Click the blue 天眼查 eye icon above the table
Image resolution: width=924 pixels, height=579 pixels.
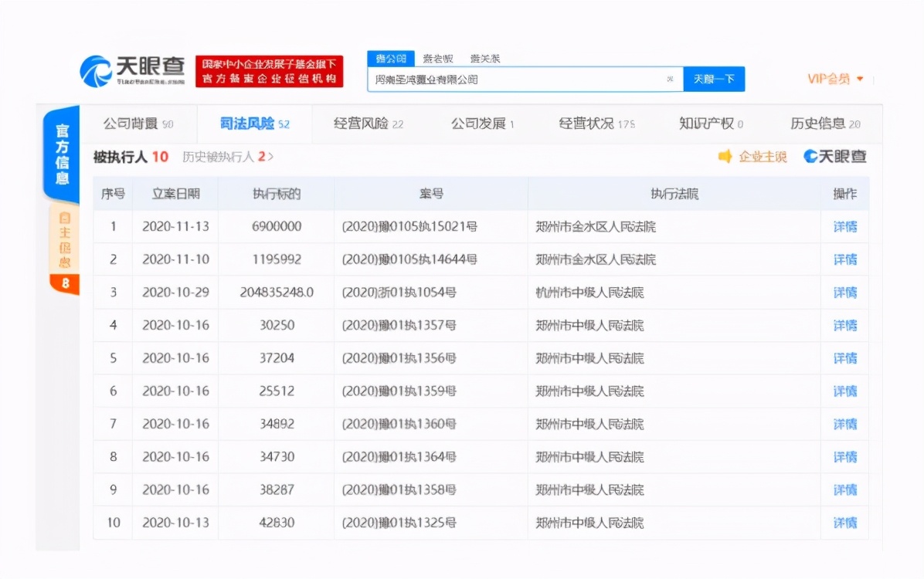tap(811, 156)
